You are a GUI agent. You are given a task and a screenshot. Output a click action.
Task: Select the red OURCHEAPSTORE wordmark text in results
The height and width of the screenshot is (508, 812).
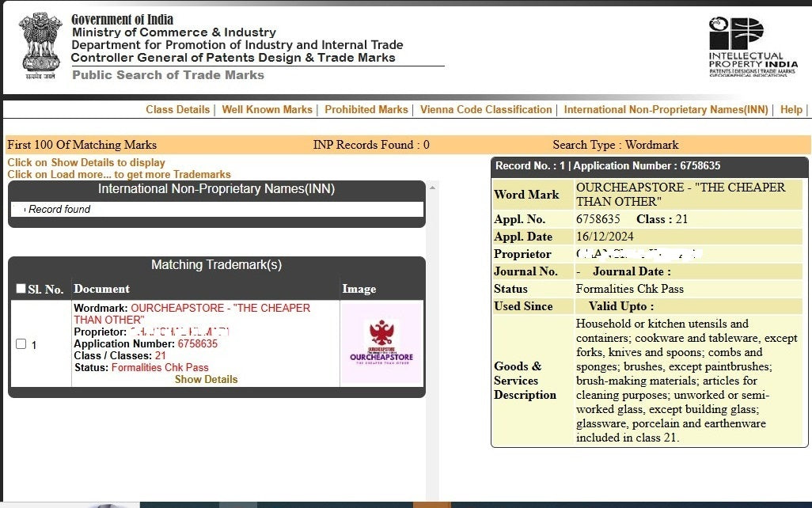coord(220,308)
